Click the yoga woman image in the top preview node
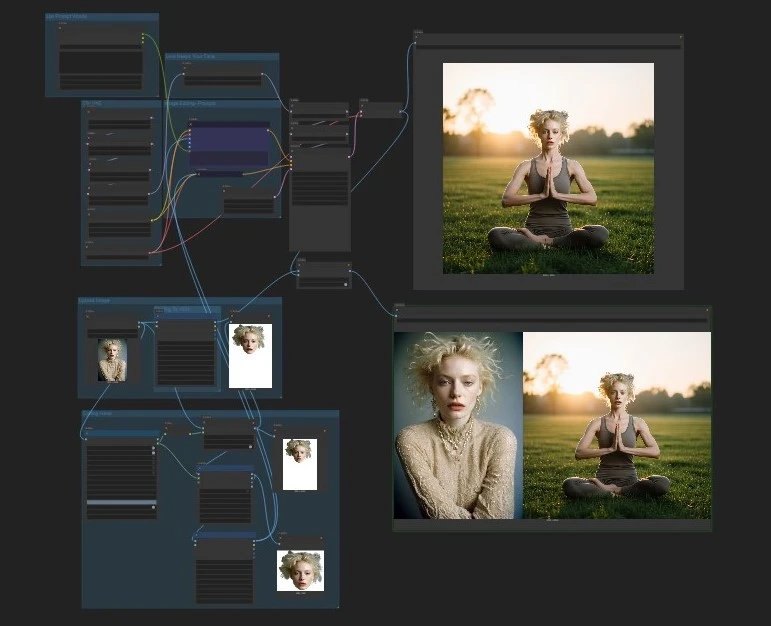The height and width of the screenshot is (626, 771). 548,168
